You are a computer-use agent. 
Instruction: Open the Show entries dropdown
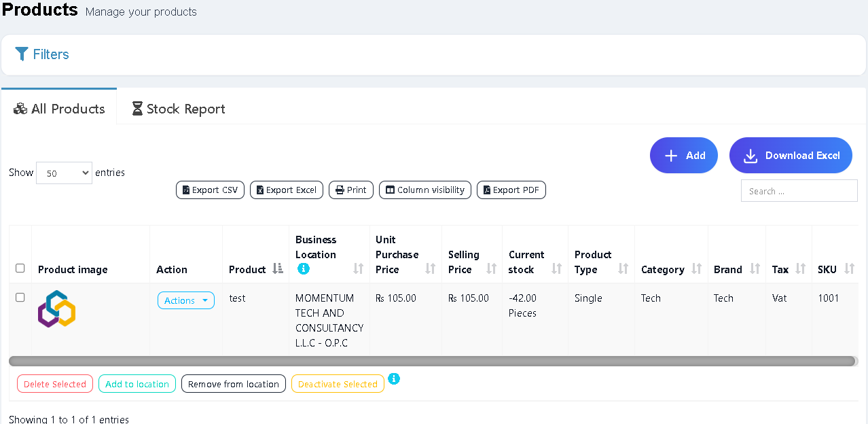pyautogui.click(x=64, y=173)
